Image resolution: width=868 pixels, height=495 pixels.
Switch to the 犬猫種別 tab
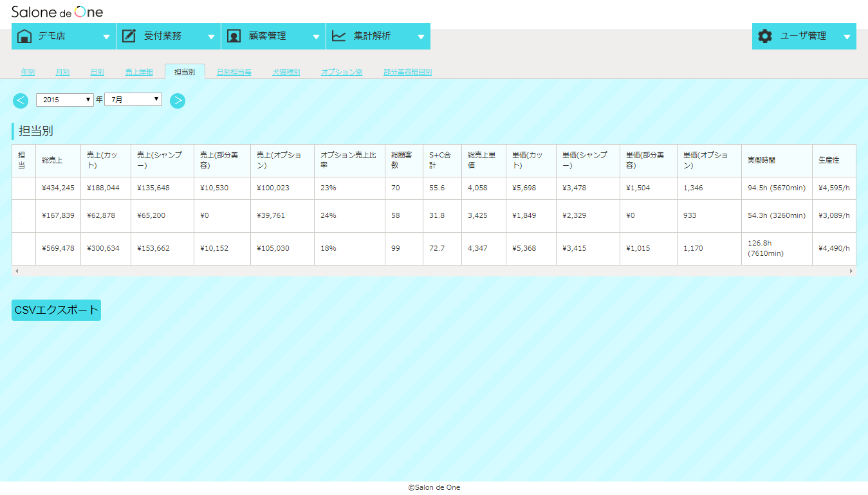pos(286,72)
